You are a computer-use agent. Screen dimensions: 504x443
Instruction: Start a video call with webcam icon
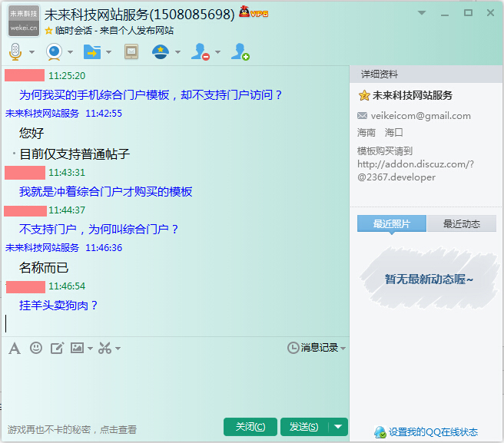[54, 51]
